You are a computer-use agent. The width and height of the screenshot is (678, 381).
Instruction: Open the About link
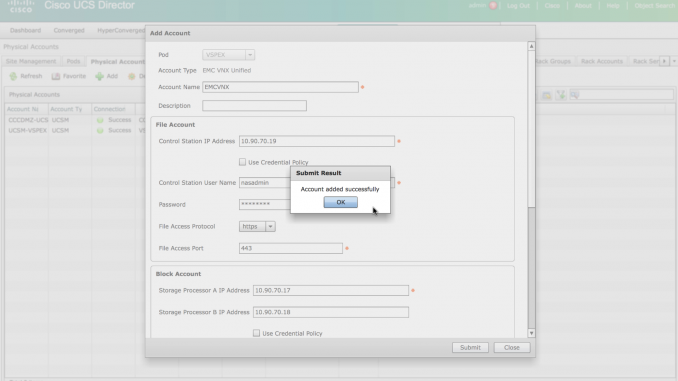583,6
